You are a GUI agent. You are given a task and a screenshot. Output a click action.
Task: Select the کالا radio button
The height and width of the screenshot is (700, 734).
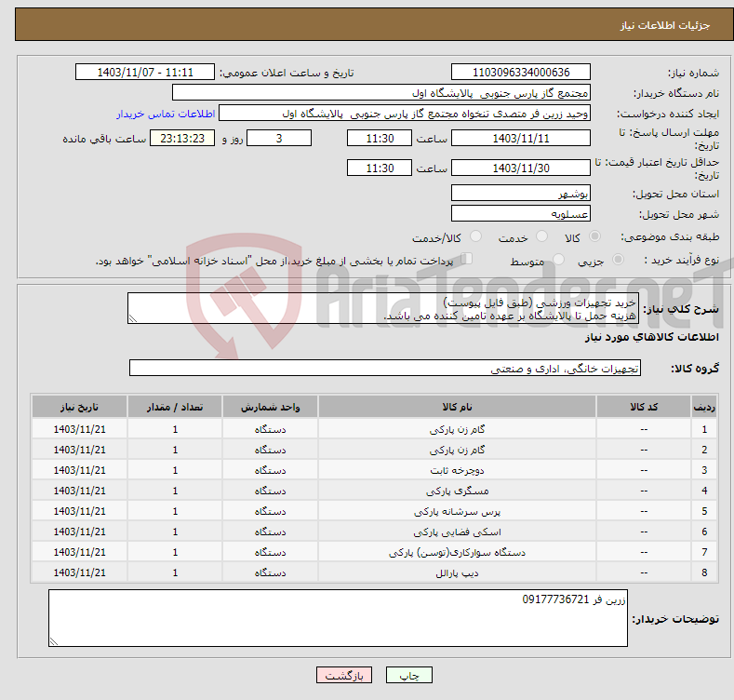[x=595, y=236]
